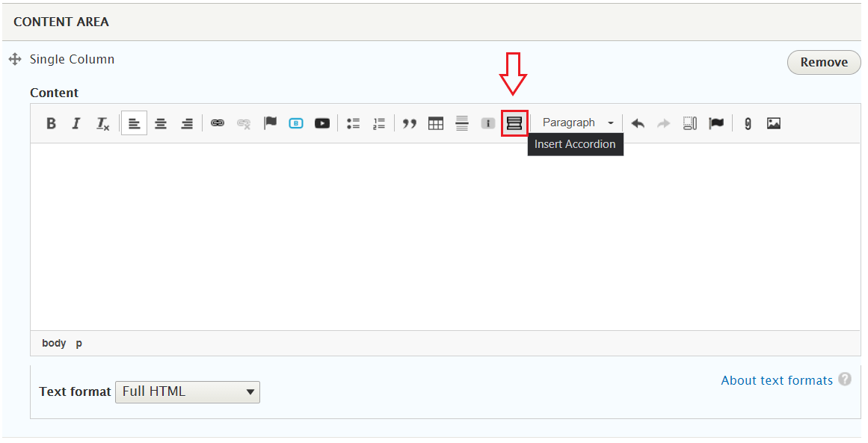
Task: Toggle bold text formatting
Action: tap(50, 123)
